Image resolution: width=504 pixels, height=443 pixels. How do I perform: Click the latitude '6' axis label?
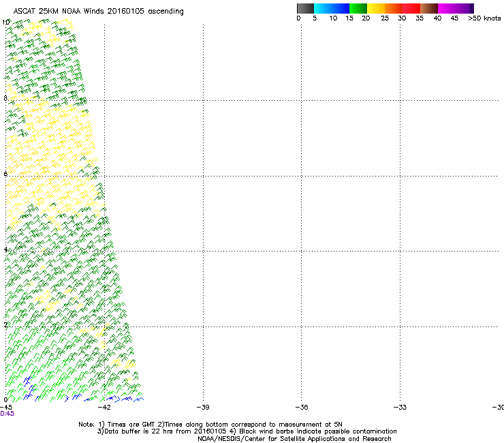tap(5, 174)
